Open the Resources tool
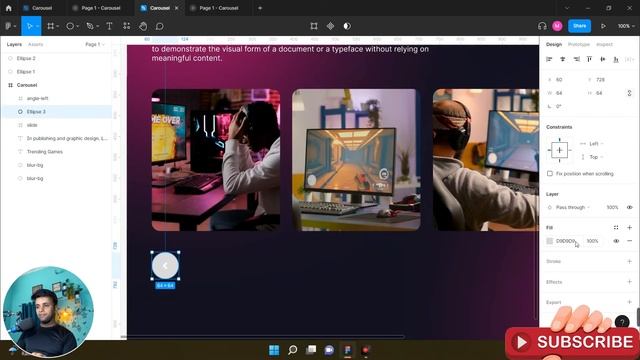 pyautogui.click(x=127, y=26)
